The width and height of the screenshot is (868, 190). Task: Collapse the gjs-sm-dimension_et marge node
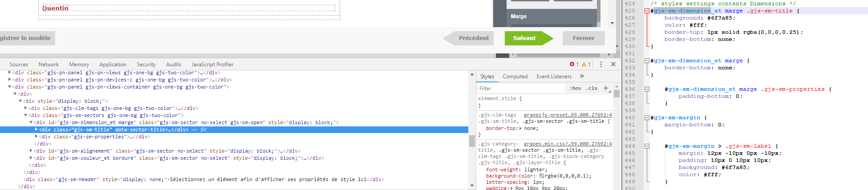pyautogui.click(x=31, y=122)
